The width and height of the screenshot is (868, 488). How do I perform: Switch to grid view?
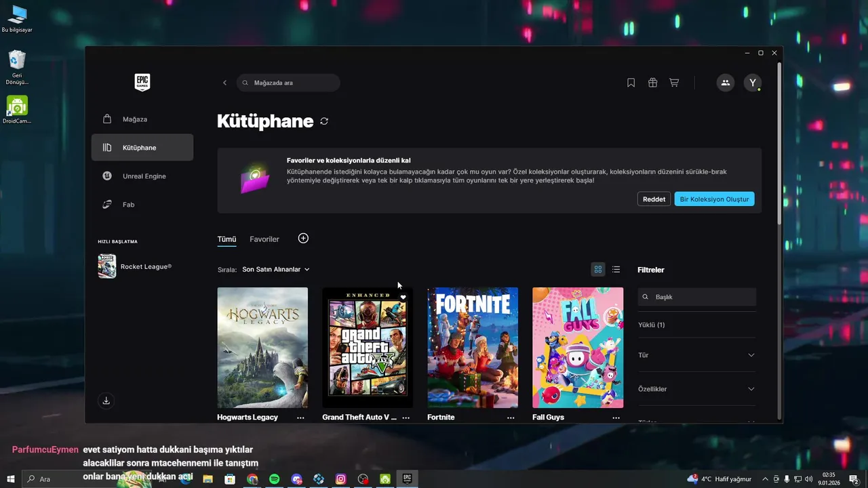[598, 269]
